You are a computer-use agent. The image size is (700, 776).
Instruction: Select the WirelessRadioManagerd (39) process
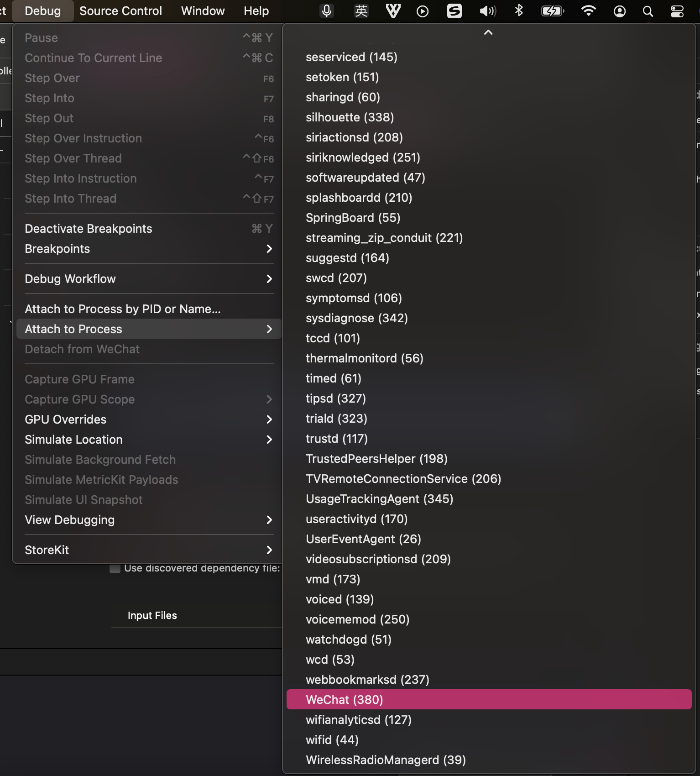pos(489,760)
